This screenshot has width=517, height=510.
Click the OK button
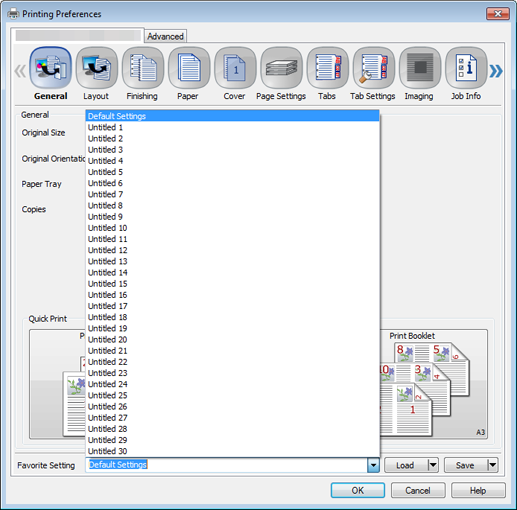pyautogui.click(x=358, y=490)
